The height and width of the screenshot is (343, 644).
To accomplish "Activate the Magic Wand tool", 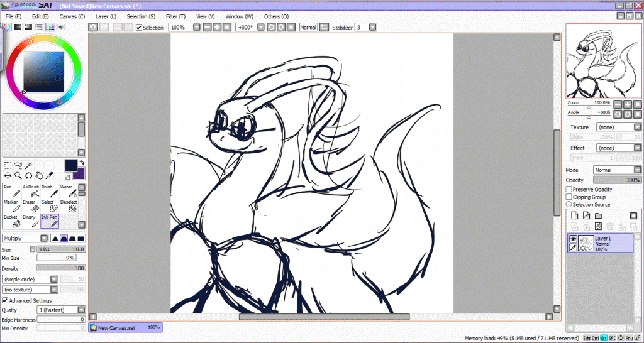I will pyautogui.click(x=29, y=166).
